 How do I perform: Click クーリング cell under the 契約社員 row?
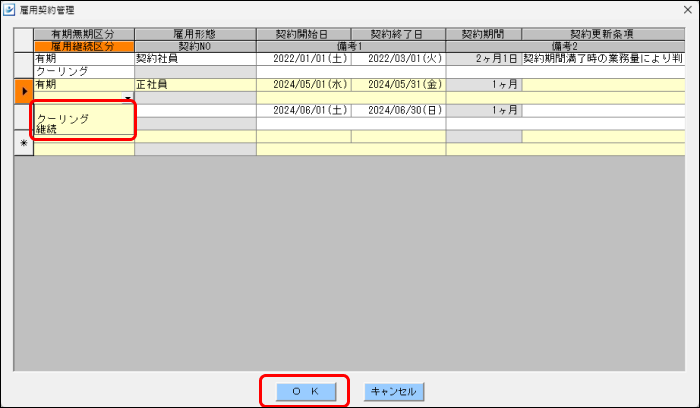point(84,71)
